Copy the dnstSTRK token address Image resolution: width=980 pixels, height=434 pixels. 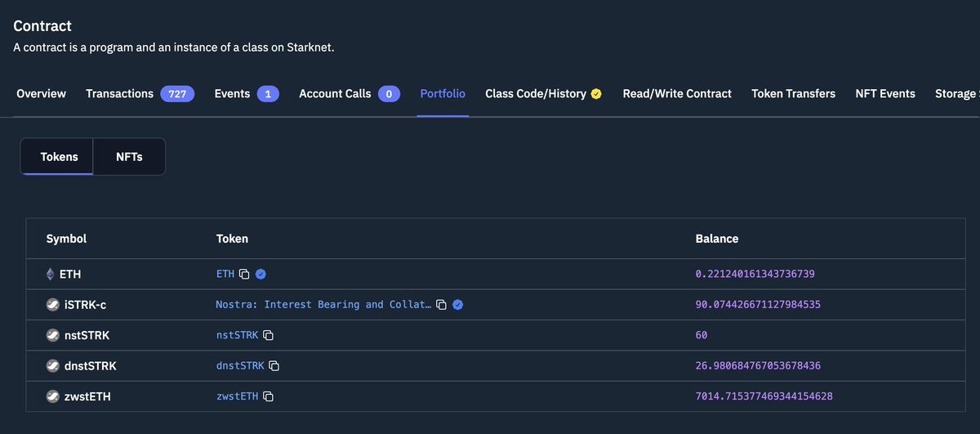pos(274,366)
